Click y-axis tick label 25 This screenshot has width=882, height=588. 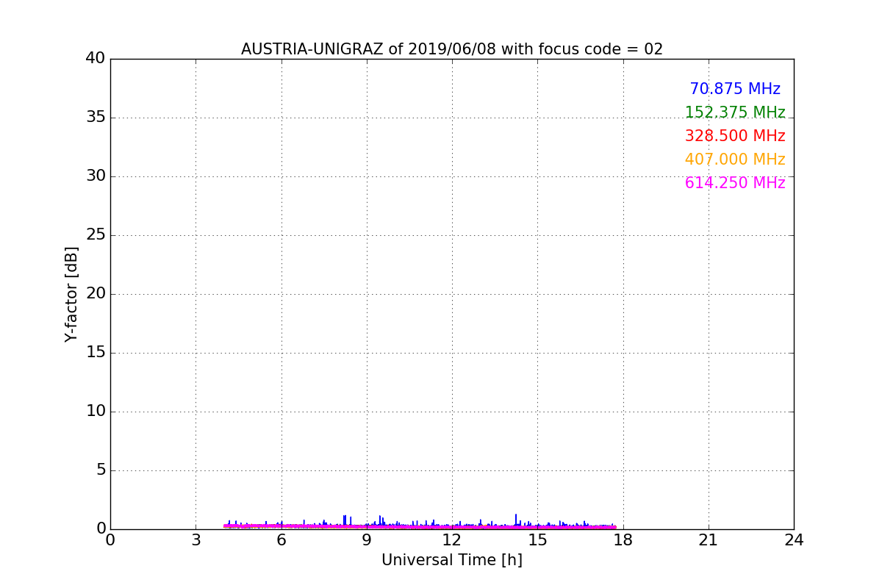coord(96,235)
